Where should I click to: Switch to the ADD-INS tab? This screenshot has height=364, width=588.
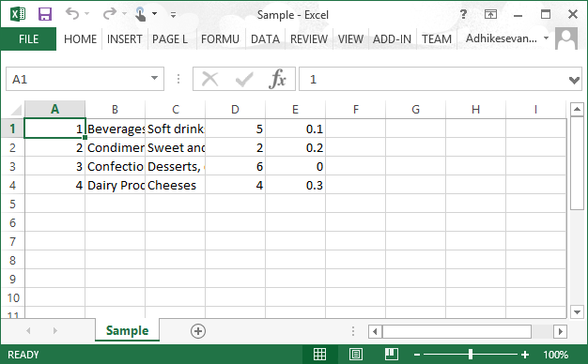[x=392, y=39]
